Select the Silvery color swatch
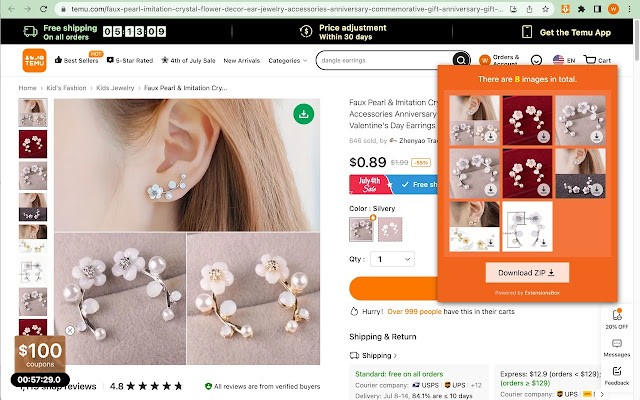This screenshot has height=400, width=640. [361, 229]
